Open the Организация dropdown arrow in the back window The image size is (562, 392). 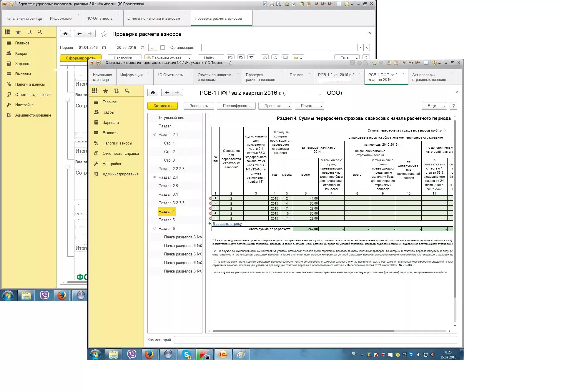(x=360, y=48)
